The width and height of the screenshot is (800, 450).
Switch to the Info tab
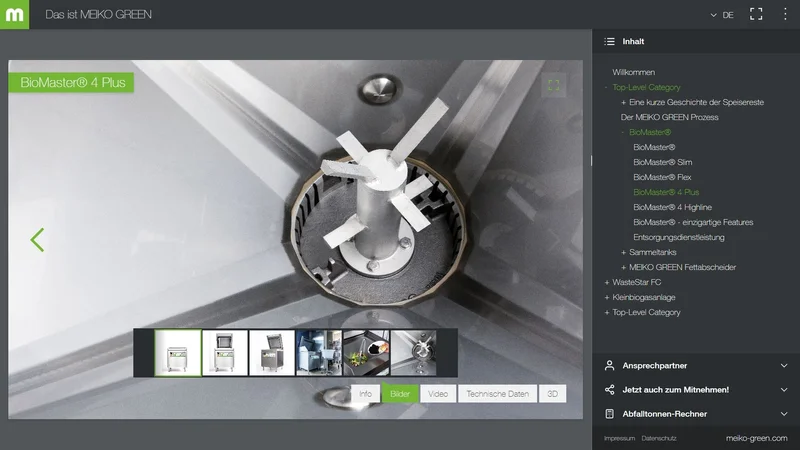pyautogui.click(x=365, y=394)
